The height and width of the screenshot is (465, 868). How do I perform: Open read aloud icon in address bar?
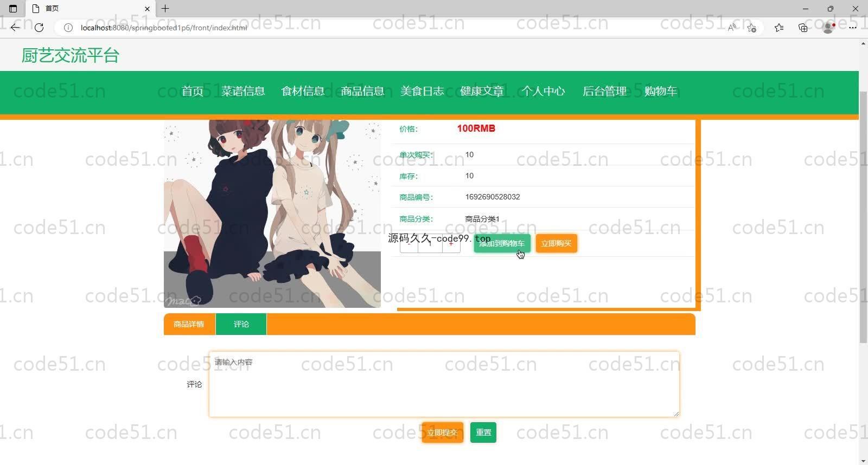[732, 28]
